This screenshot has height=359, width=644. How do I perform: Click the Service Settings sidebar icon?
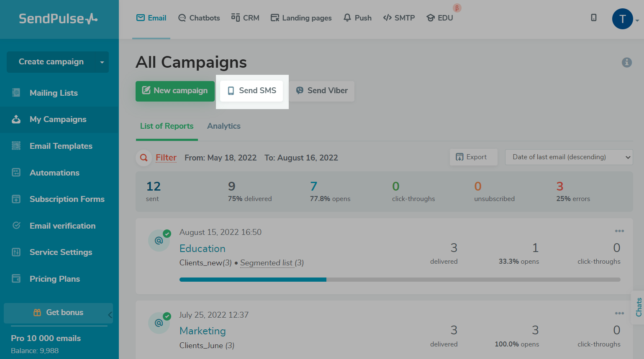(16, 252)
